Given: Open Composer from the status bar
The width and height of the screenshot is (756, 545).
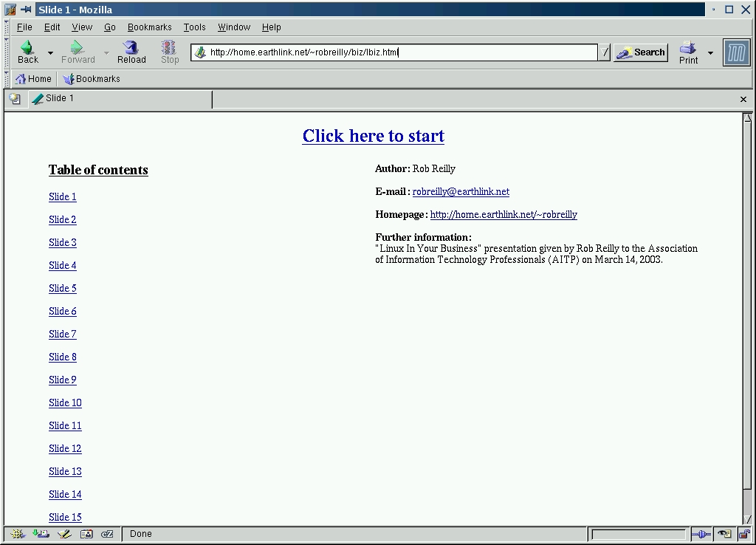Looking at the screenshot, I should (64, 534).
